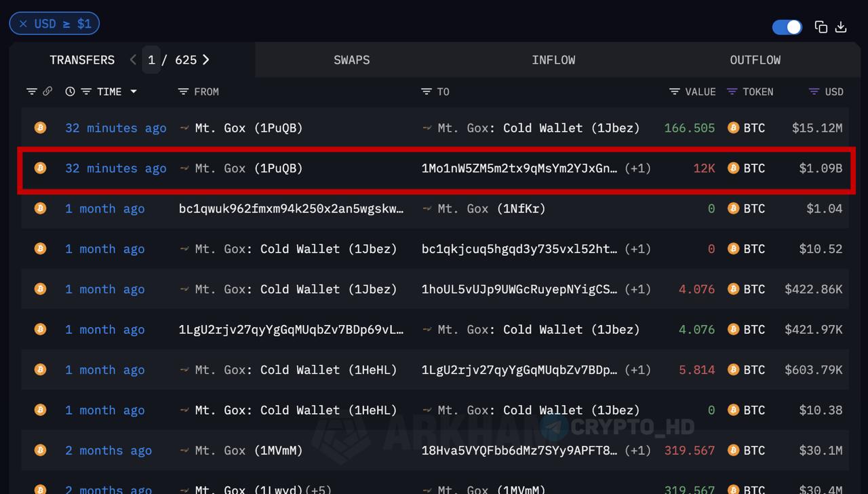The image size is (868, 494).
Task: Click BTC token icon in $422.86K row
Action: coord(733,289)
